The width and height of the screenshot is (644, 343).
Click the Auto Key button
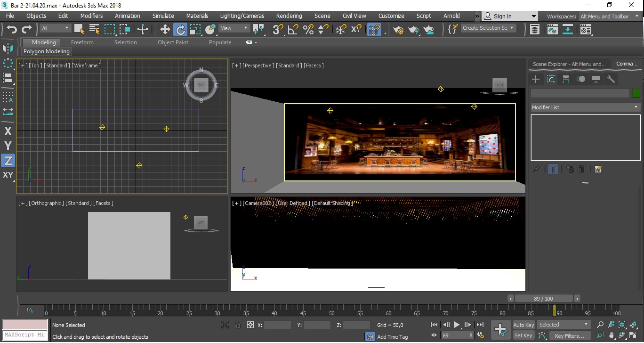pyautogui.click(x=523, y=325)
